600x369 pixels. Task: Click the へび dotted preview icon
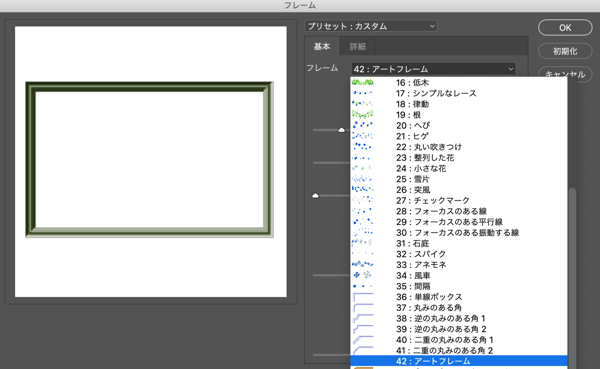362,125
